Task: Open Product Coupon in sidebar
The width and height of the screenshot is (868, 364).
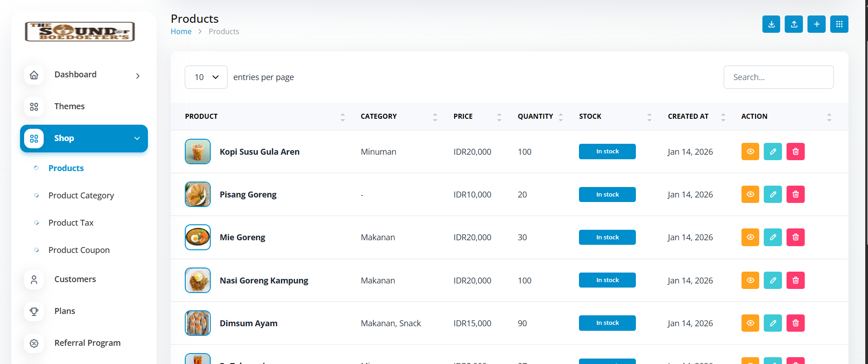Action: click(x=79, y=250)
